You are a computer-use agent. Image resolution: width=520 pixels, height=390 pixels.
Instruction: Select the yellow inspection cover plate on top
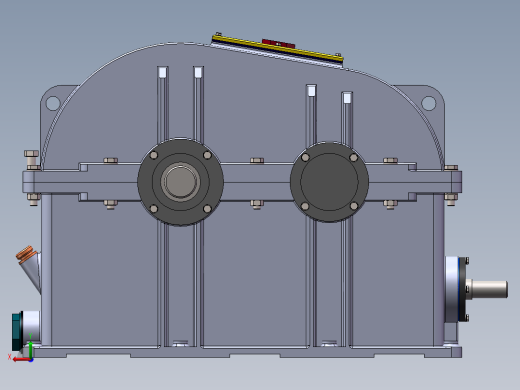278,49
